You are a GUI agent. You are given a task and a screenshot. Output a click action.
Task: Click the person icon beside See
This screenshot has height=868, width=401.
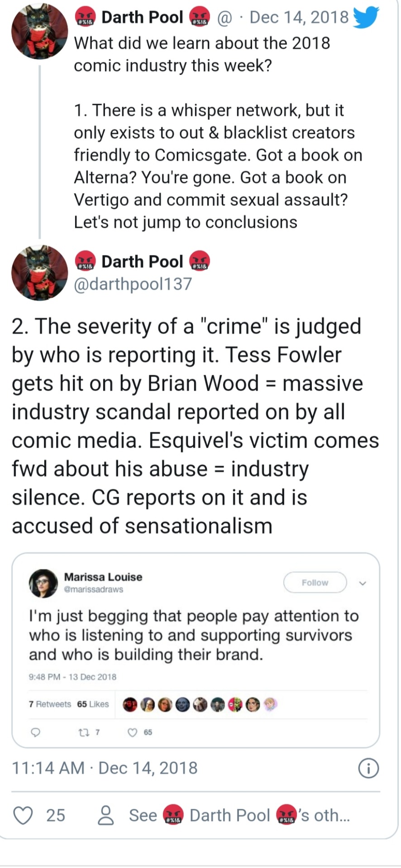(106, 815)
